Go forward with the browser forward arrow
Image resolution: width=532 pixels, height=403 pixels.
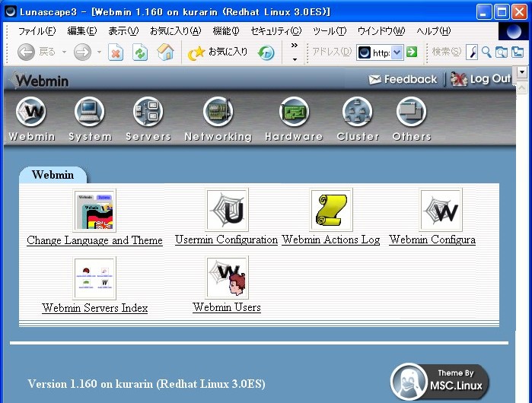tap(82, 52)
